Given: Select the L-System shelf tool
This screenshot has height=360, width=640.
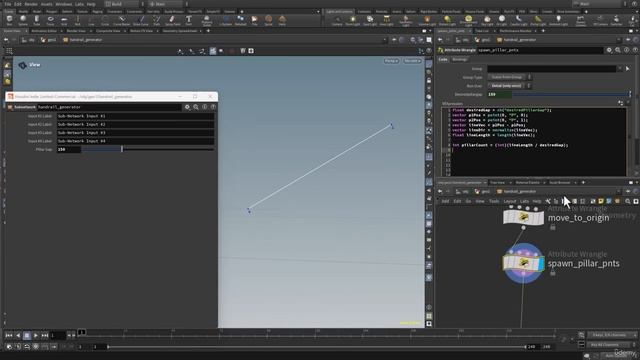Looking at the screenshot, I should [225, 20].
